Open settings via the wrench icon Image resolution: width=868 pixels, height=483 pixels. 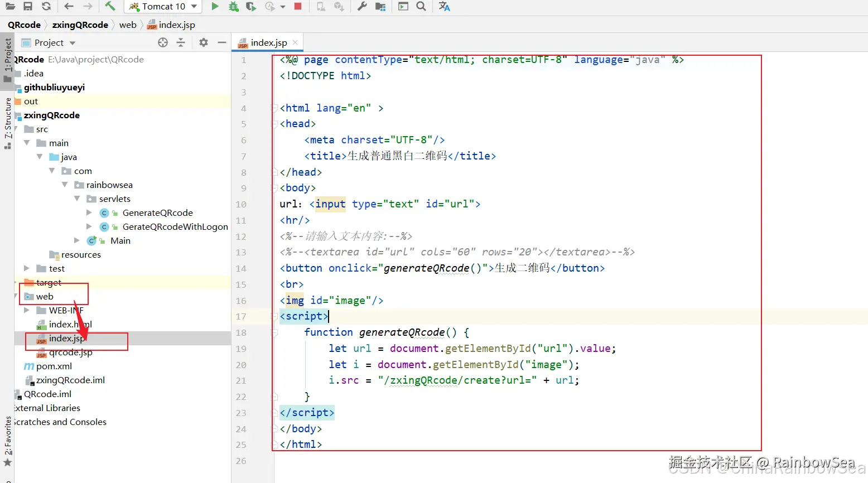pyautogui.click(x=362, y=7)
